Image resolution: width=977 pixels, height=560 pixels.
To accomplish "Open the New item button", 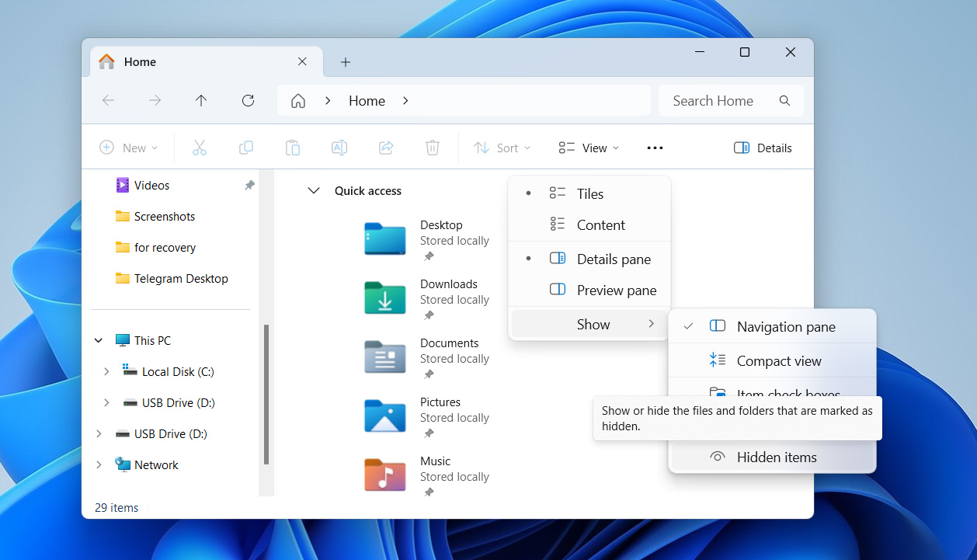I will point(129,148).
